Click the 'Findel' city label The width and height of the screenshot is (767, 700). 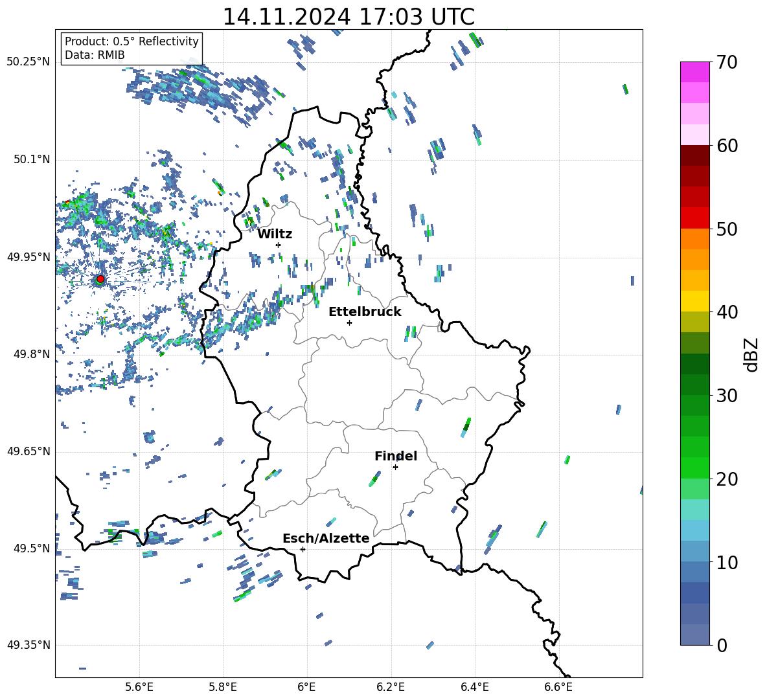coord(396,456)
